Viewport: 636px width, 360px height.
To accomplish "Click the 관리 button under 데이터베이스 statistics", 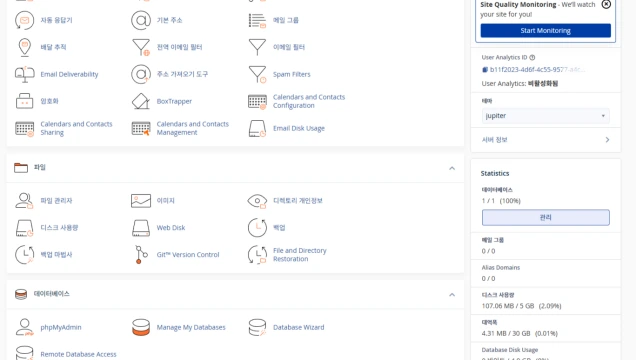I will point(546,217).
